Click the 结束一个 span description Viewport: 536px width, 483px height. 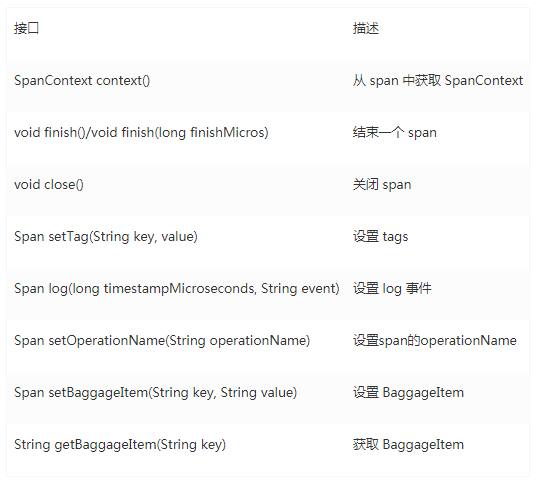click(394, 133)
